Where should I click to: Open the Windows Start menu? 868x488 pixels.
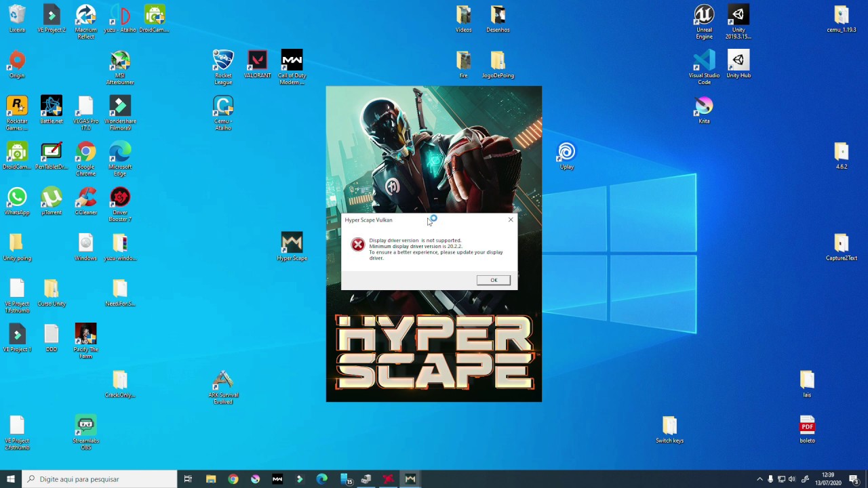pyautogui.click(x=10, y=479)
